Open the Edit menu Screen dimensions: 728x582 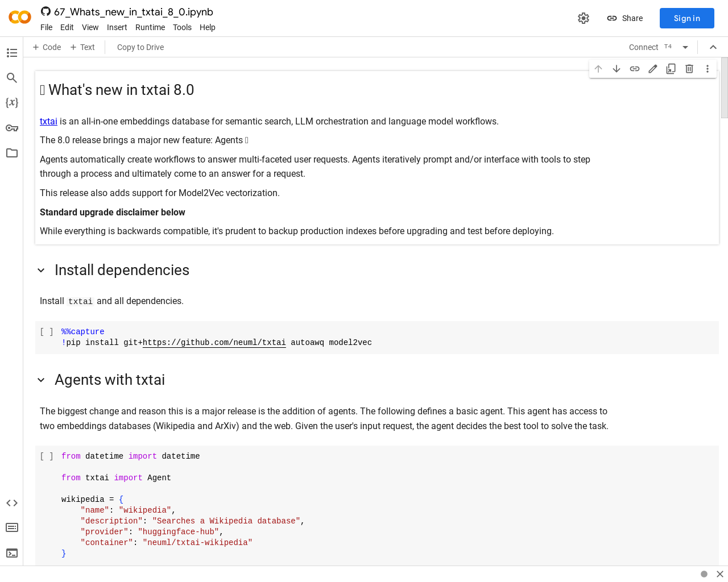click(x=67, y=27)
